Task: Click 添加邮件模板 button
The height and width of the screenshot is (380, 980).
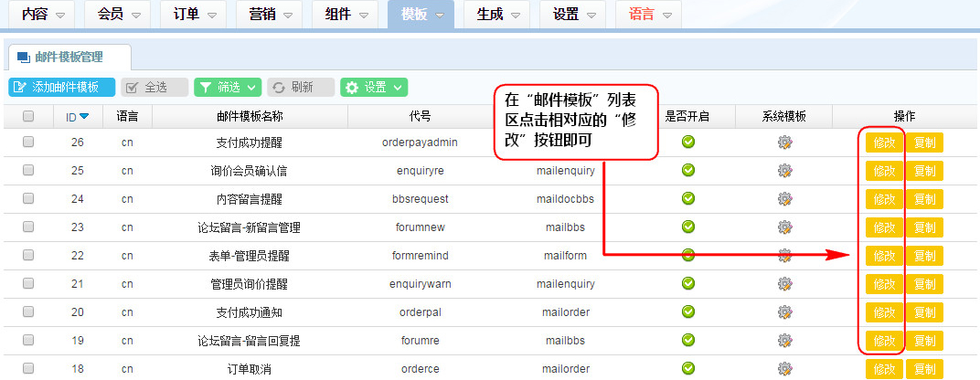Action: pos(61,87)
